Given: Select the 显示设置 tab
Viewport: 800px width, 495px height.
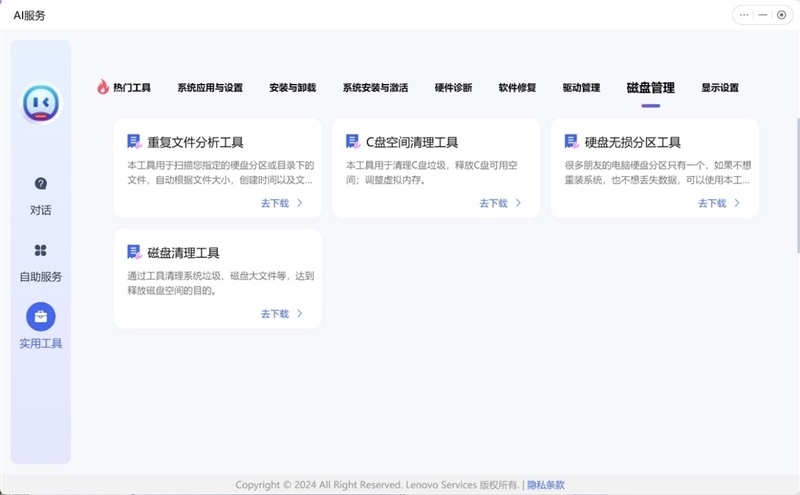Looking at the screenshot, I should (720, 88).
